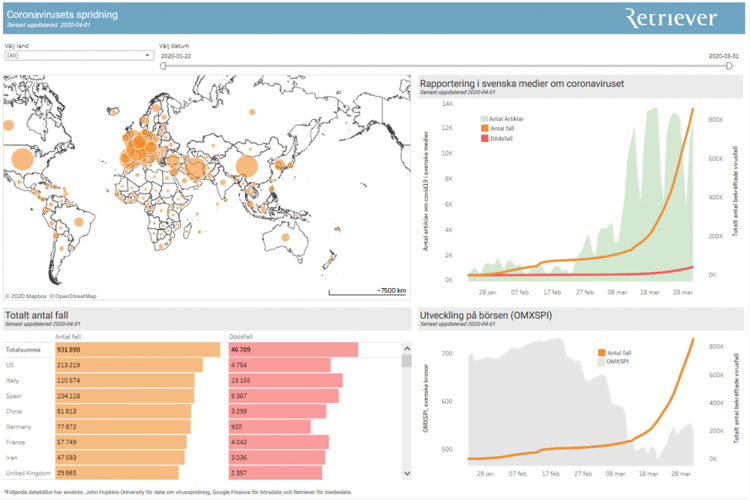Click the Retriever logo in header
Image resolution: width=750 pixels, height=500 pixels.
tap(670, 17)
